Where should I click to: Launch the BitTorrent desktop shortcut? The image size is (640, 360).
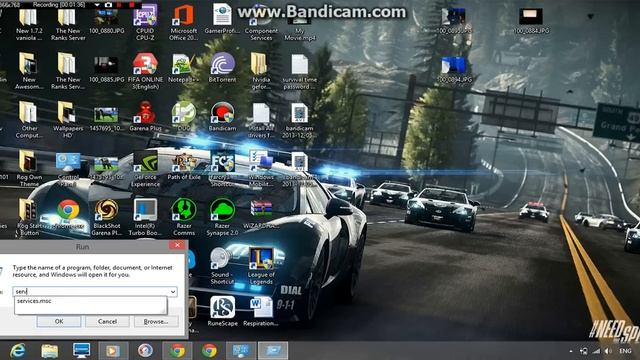pos(222,67)
